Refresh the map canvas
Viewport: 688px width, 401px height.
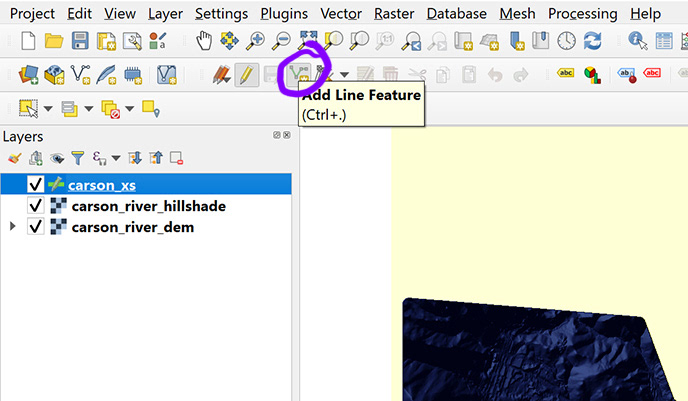[592, 41]
